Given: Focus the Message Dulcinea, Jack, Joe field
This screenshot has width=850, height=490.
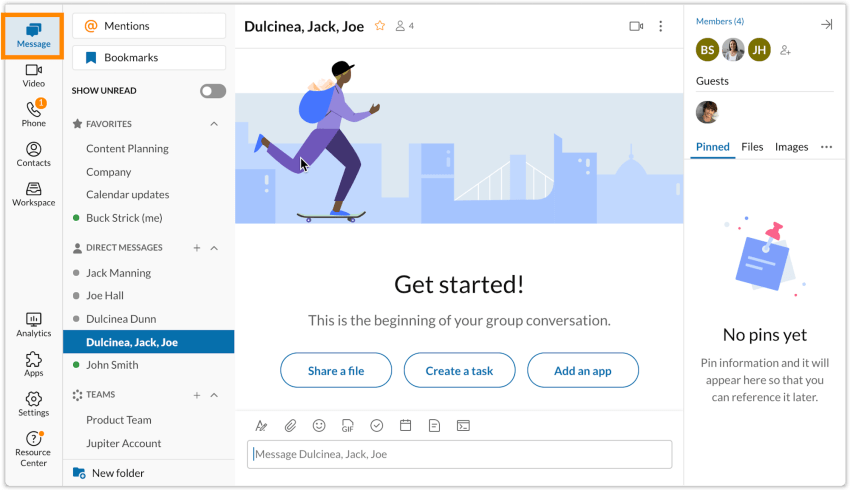Looking at the screenshot, I should (x=460, y=454).
